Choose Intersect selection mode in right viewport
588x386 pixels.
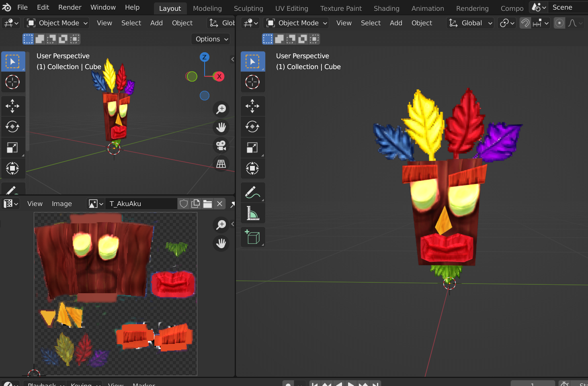pos(314,39)
